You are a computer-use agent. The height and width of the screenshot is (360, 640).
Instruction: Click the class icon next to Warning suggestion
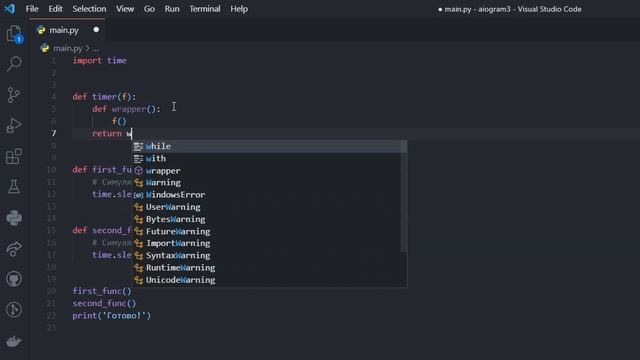pyautogui.click(x=139, y=183)
